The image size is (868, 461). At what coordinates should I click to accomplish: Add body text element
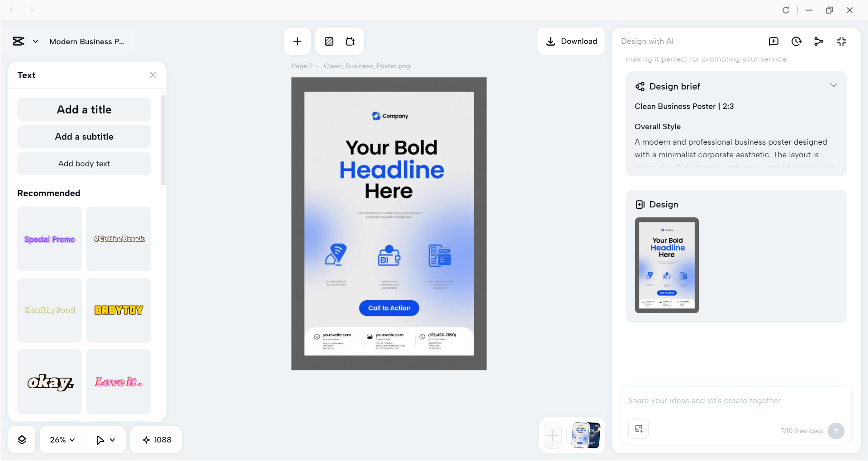coord(84,164)
